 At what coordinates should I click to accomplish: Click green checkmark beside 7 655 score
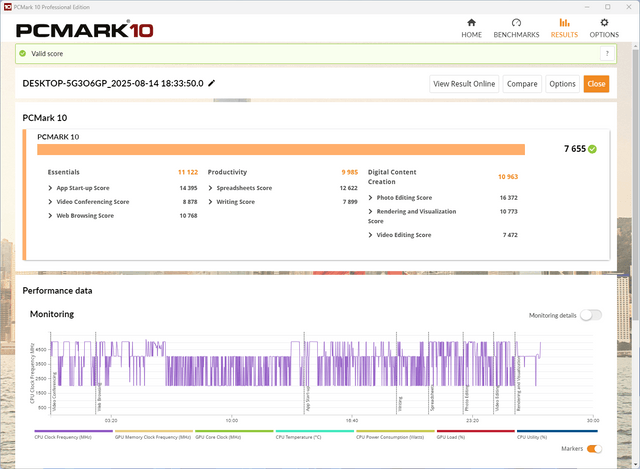tap(592, 149)
